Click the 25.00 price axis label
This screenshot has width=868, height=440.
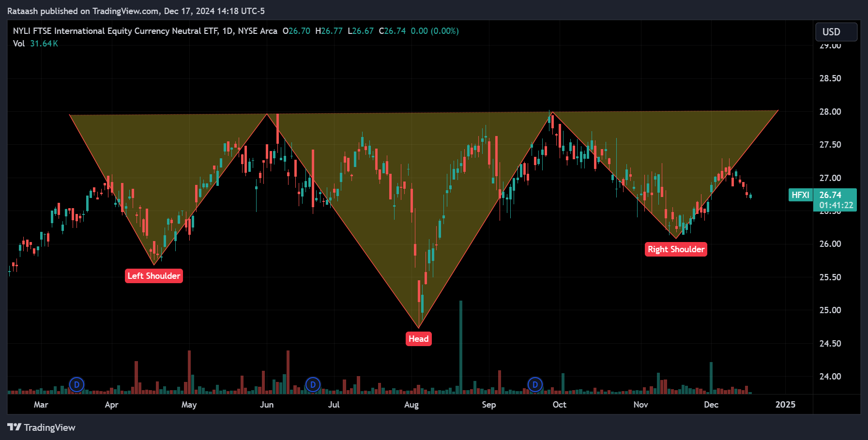[830, 310]
